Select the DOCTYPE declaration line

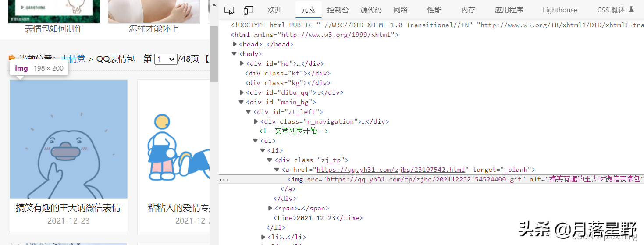pos(437,25)
